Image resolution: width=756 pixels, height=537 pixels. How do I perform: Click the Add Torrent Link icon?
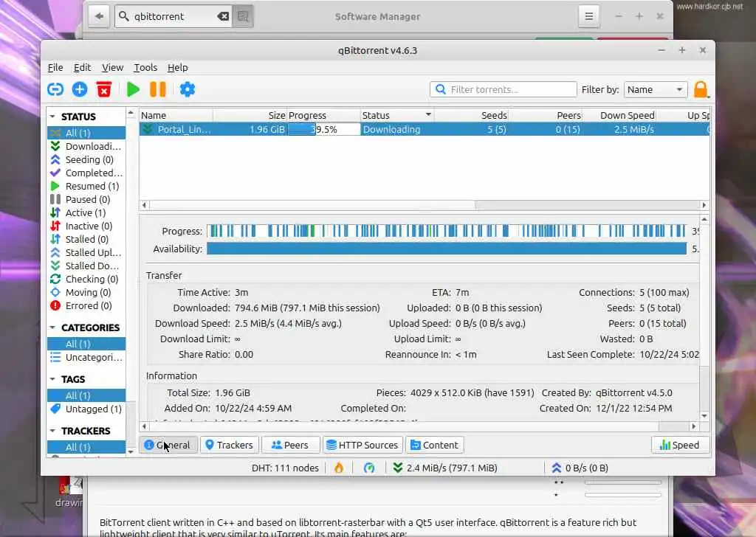[55, 89]
